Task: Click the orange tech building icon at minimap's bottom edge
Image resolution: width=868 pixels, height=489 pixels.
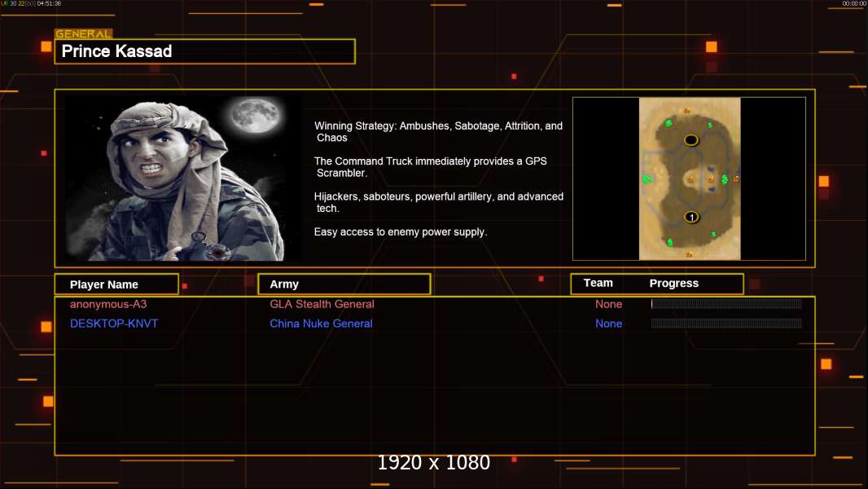Action: coord(689,254)
